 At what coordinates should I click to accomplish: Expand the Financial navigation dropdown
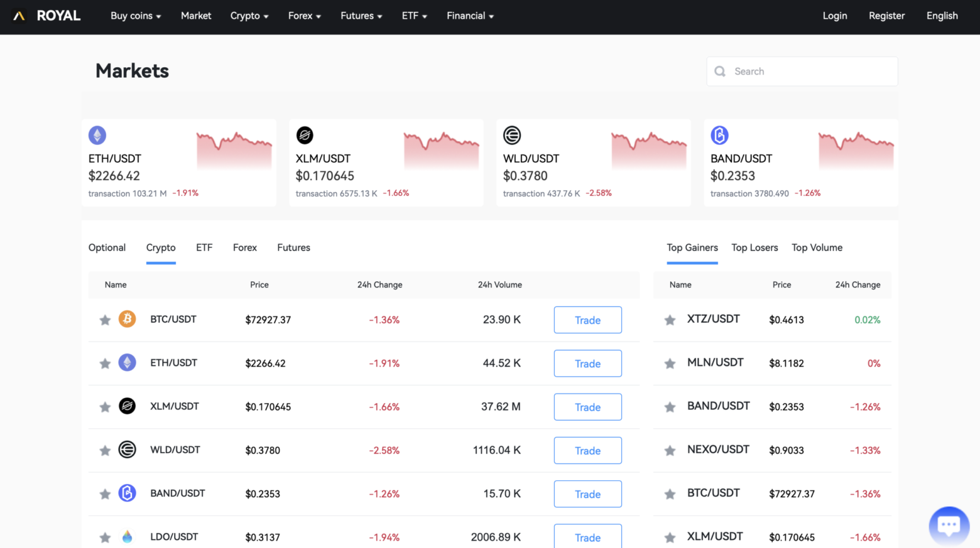469,16
